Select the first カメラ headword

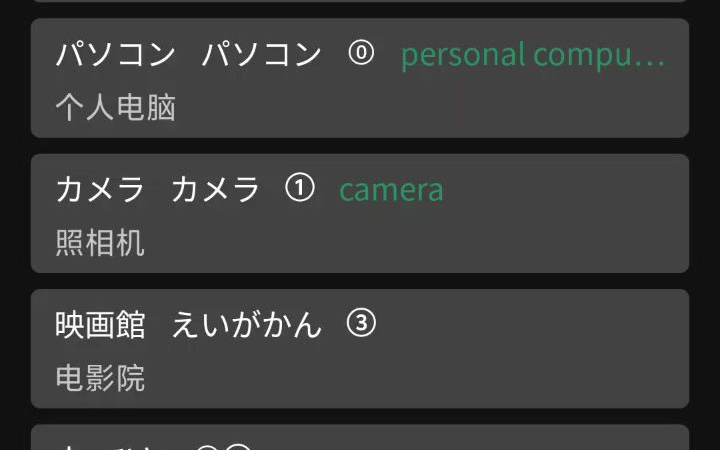pos(100,189)
